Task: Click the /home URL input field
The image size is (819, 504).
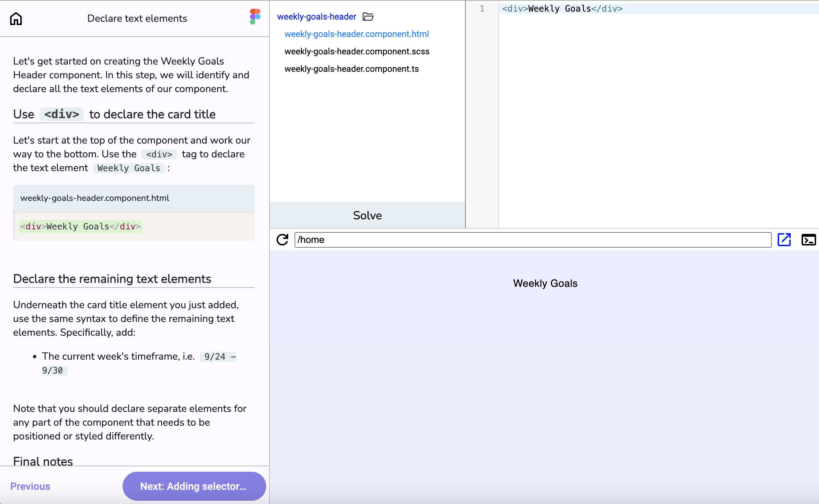Action: tap(532, 240)
